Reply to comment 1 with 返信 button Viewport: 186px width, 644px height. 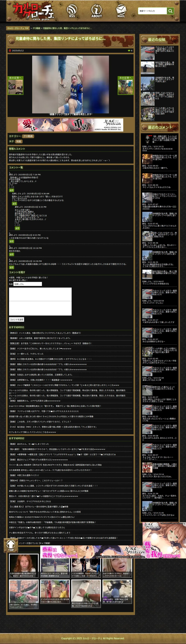tap(11, 191)
